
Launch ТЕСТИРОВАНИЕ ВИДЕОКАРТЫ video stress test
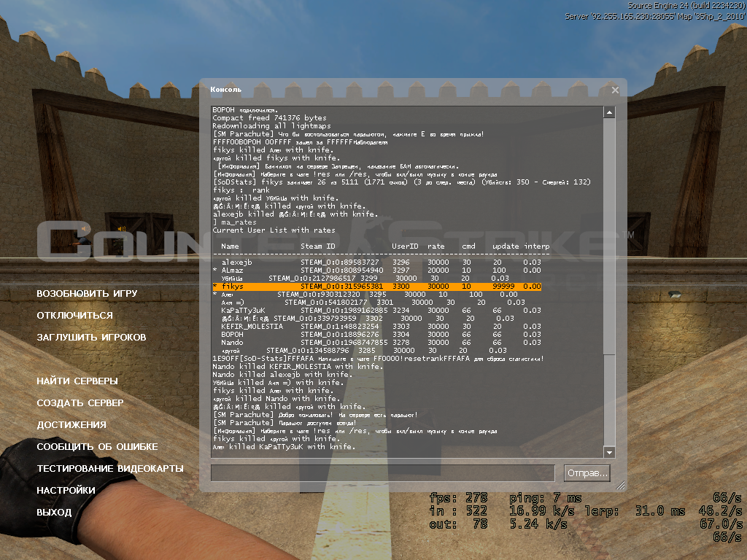(110, 469)
